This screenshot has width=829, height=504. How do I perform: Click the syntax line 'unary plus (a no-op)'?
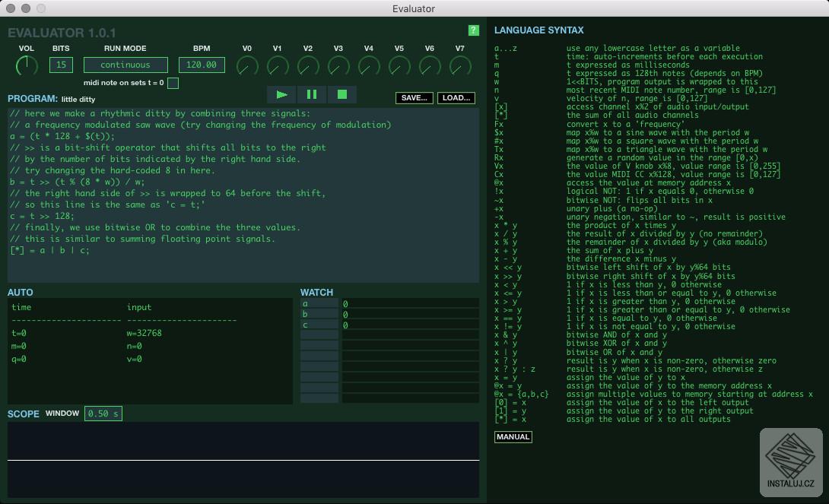611,209
